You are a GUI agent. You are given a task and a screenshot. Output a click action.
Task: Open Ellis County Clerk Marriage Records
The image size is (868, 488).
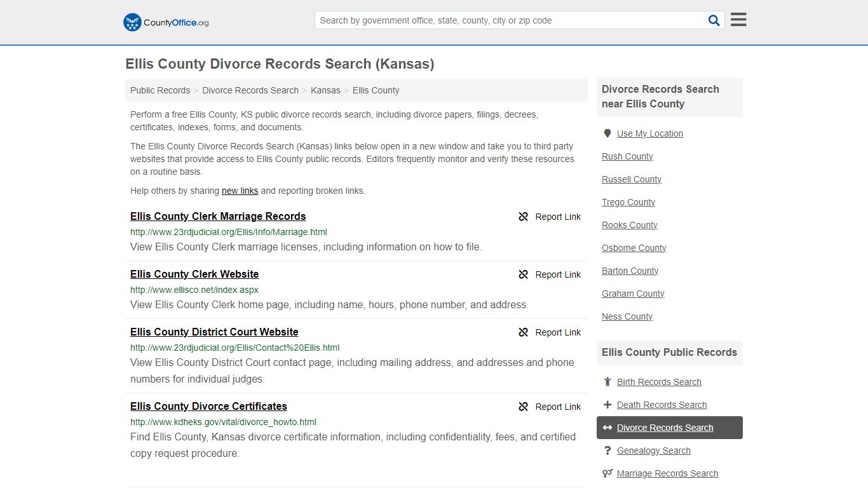218,217
